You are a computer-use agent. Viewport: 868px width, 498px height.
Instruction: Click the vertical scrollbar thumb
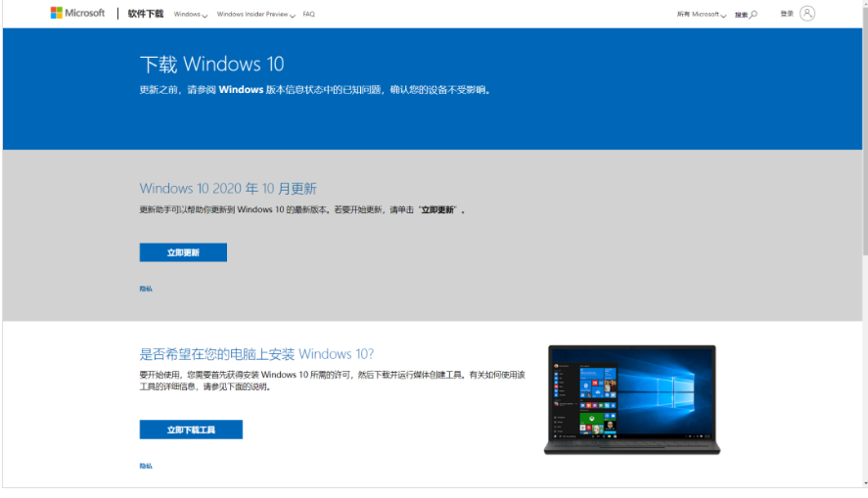tap(865, 130)
